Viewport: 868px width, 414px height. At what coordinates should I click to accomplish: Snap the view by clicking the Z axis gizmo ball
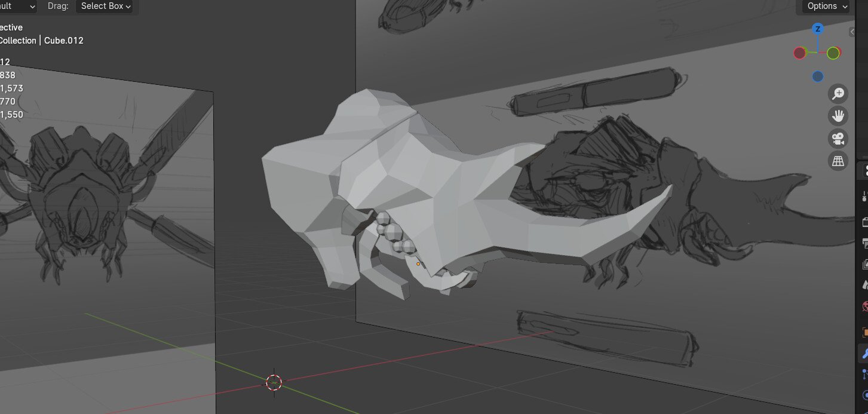tap(817, 29)
